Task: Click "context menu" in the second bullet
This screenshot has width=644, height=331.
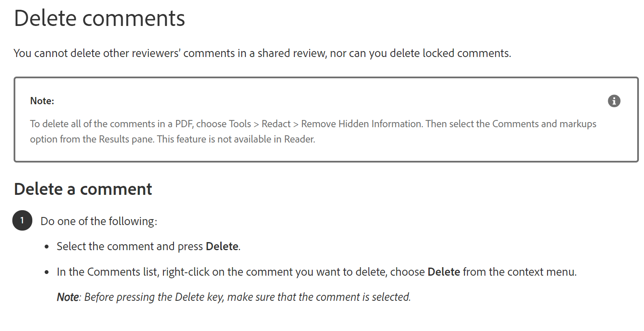Action: (536, 272)
